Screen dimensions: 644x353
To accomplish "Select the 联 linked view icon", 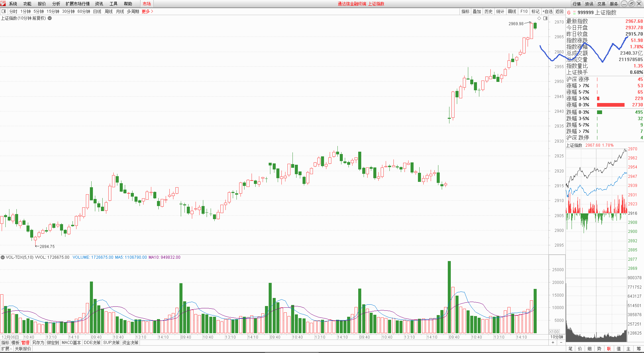I will tap(609, 349).
